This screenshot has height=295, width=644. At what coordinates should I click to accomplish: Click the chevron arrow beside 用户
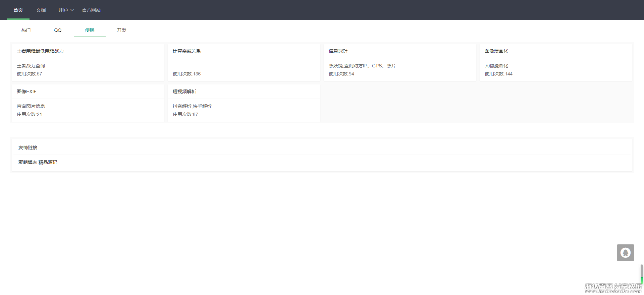coord(72,10)
